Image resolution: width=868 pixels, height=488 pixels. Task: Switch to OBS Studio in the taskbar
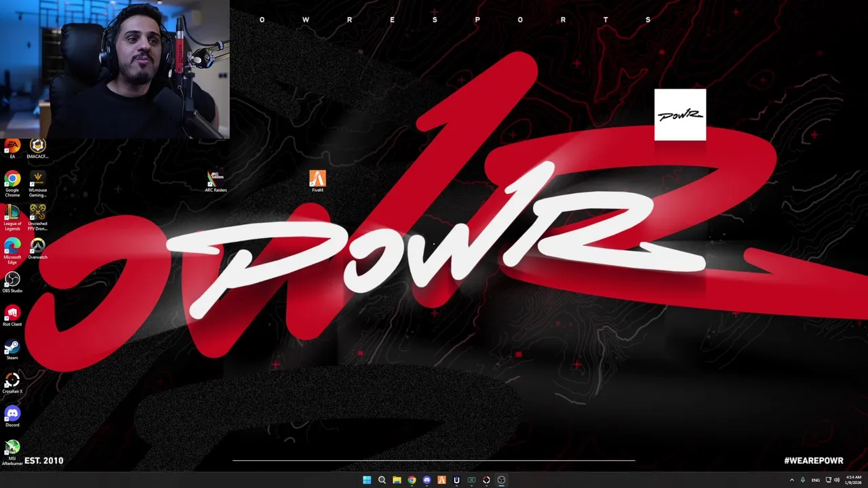(x=501, y=480)
